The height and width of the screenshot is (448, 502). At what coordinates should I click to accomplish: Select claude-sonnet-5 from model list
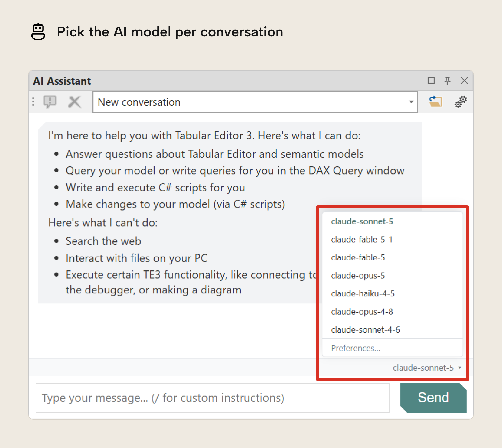[393, 221]
